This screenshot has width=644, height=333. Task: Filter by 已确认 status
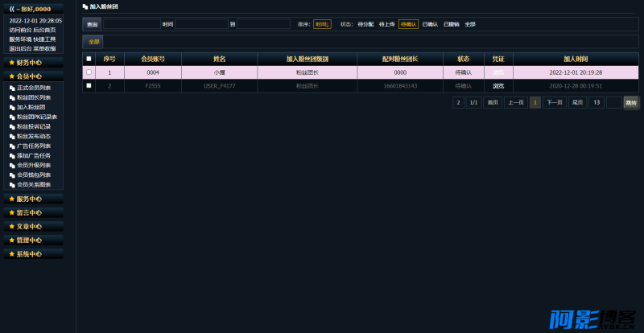point(430,24)
